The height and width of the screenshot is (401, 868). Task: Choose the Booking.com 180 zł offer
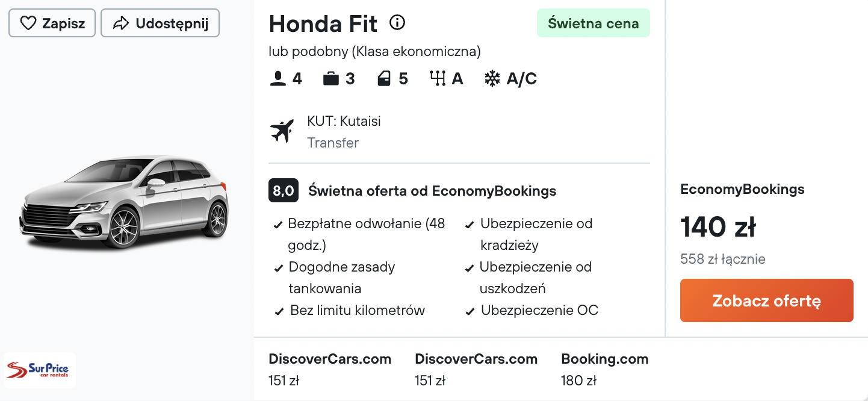click(605, 370)
